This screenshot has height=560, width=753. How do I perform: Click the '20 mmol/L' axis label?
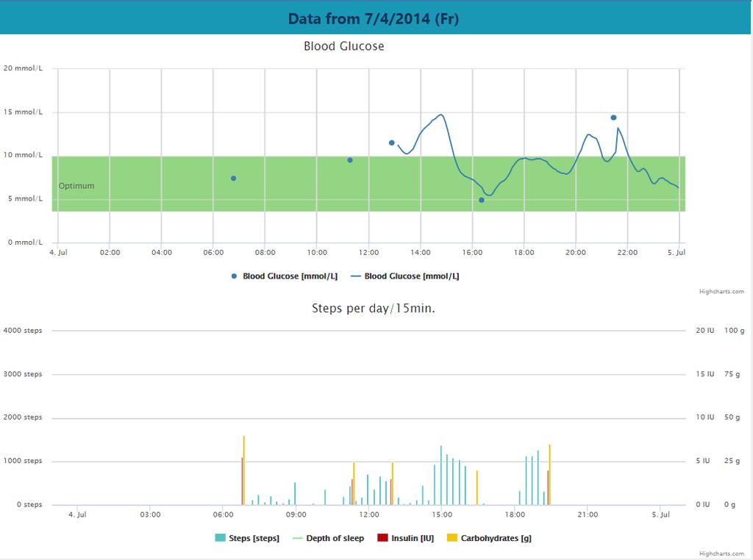point(23,68)
